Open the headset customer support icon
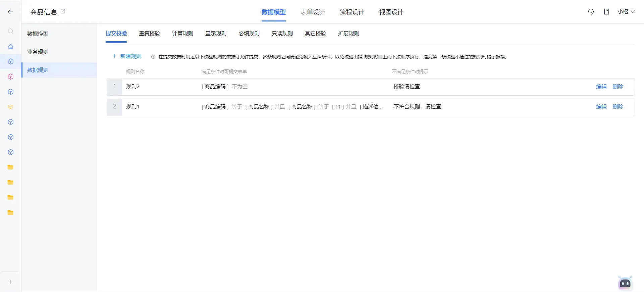This screenshot has width=644, height=292. click(591, 12)
